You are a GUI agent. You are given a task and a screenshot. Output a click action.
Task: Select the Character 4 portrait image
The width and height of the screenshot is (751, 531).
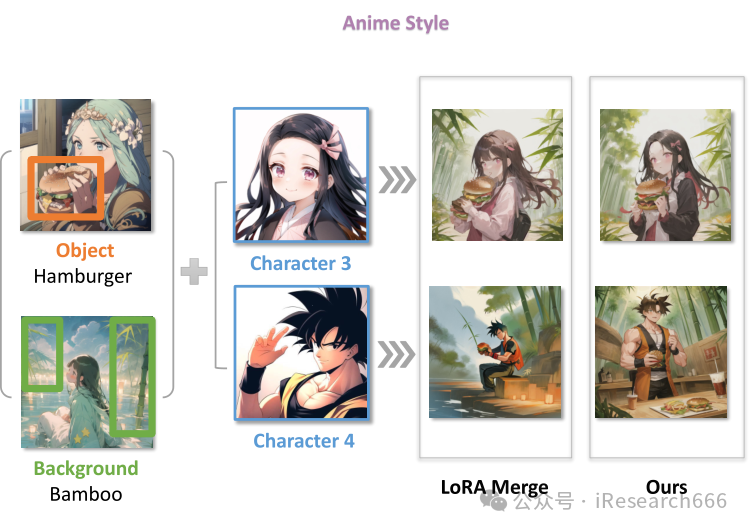302,353
